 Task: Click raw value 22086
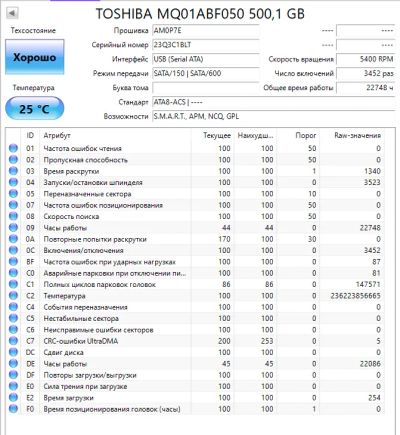point(370,364)
